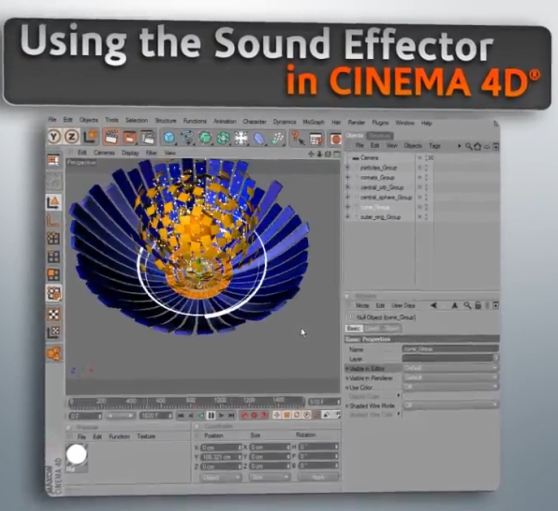Click the Attribute Manager back arrow
The height and width of the screenshot is (511, 558).
point(434,305)
